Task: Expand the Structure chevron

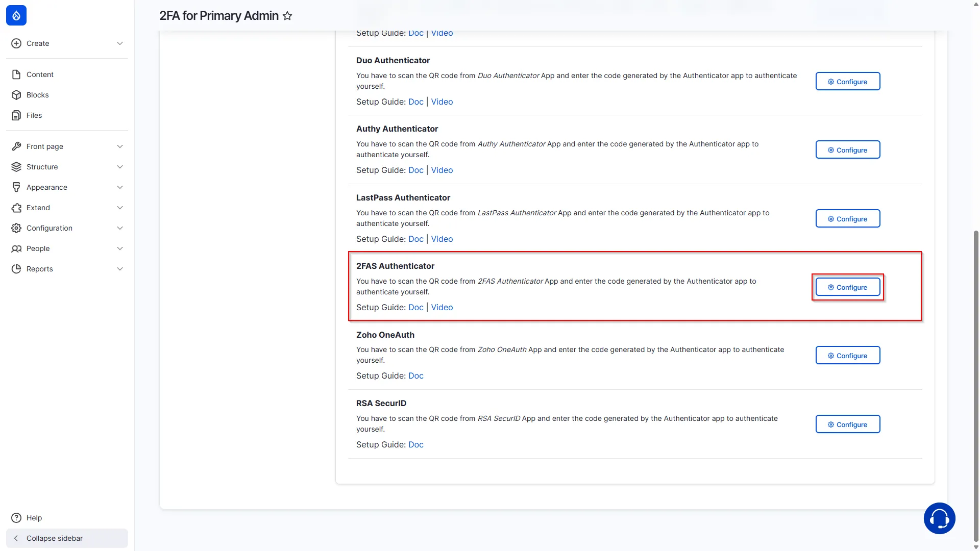Action: tap(120, 167)
